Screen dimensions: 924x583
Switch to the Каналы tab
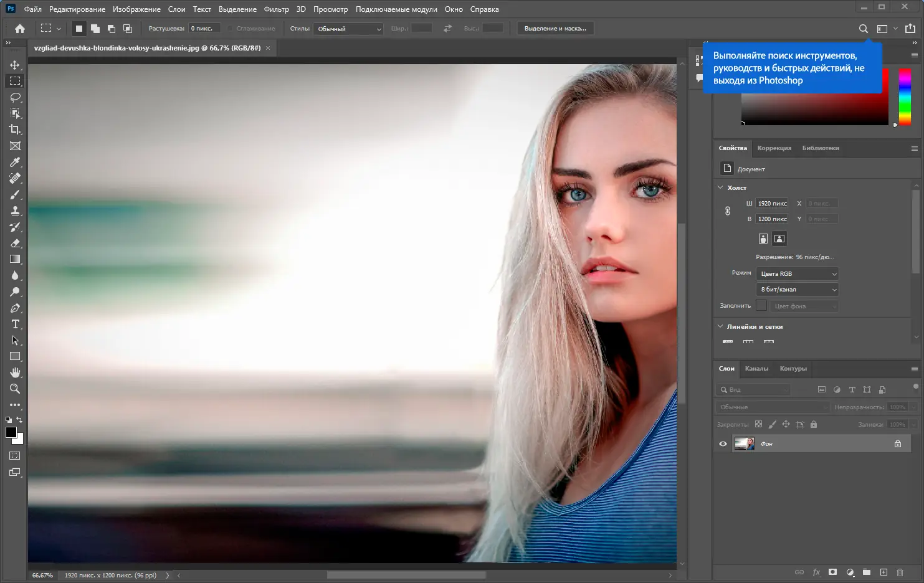pyautogui.click(x=756, y=369)
